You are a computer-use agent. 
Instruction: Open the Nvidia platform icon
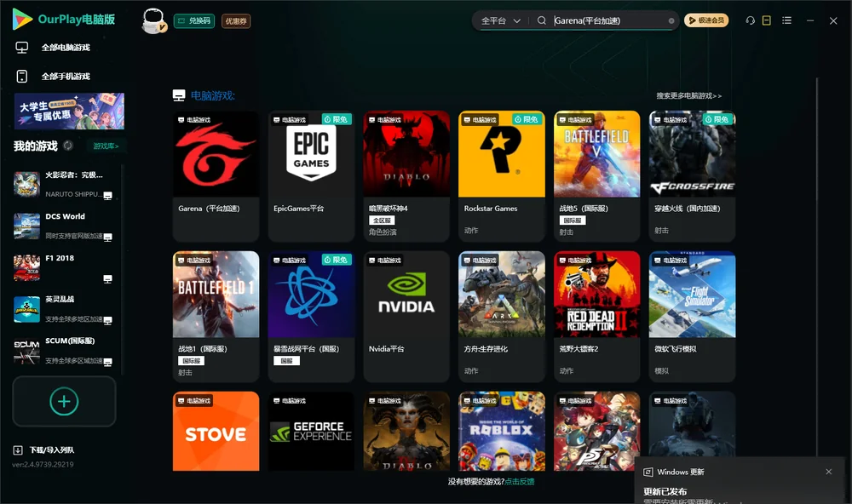point(406,295)
